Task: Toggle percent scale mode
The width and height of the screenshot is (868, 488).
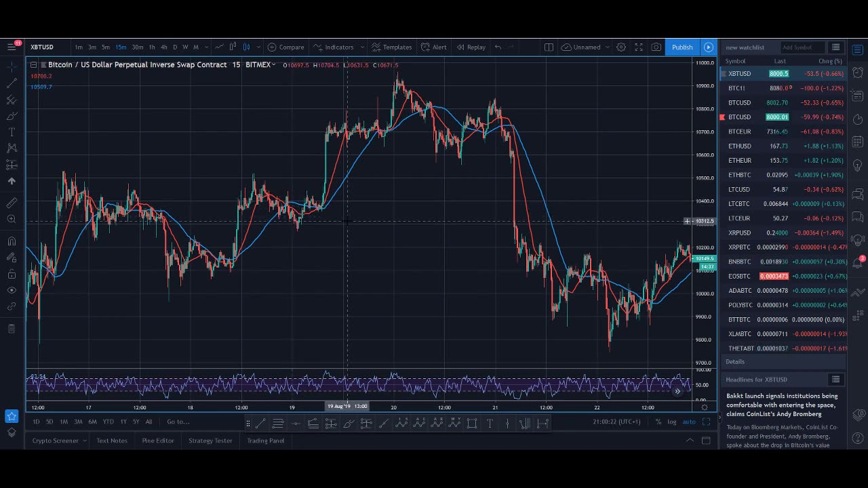Action: (x=658, y=422)
